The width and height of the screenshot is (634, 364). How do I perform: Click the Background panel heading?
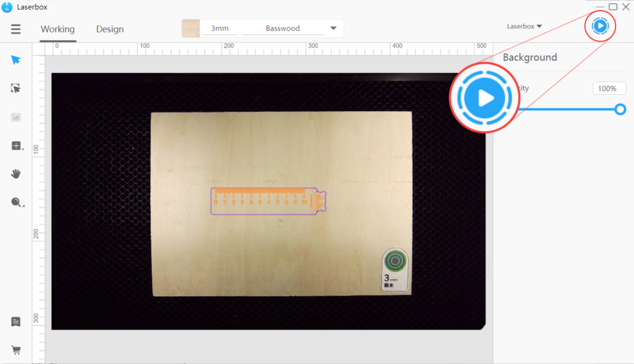[530, 58]
